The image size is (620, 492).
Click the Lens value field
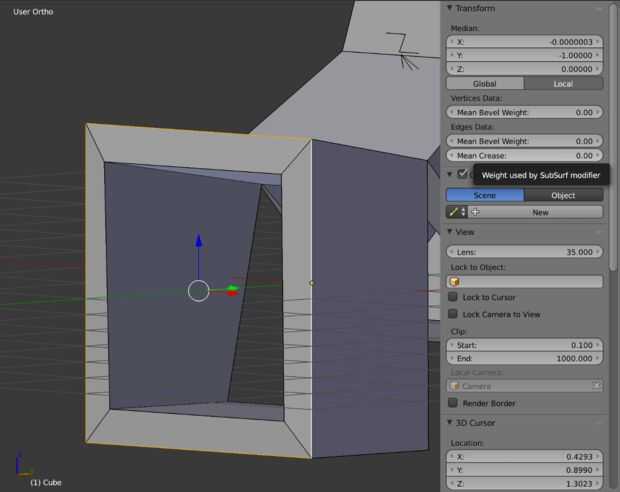[525, 252]
